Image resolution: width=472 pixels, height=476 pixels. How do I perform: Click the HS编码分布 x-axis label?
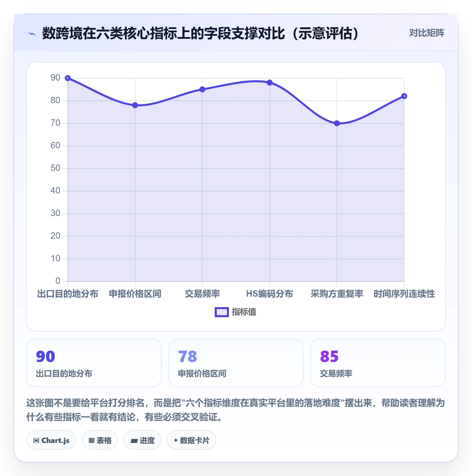coord(270,294)
